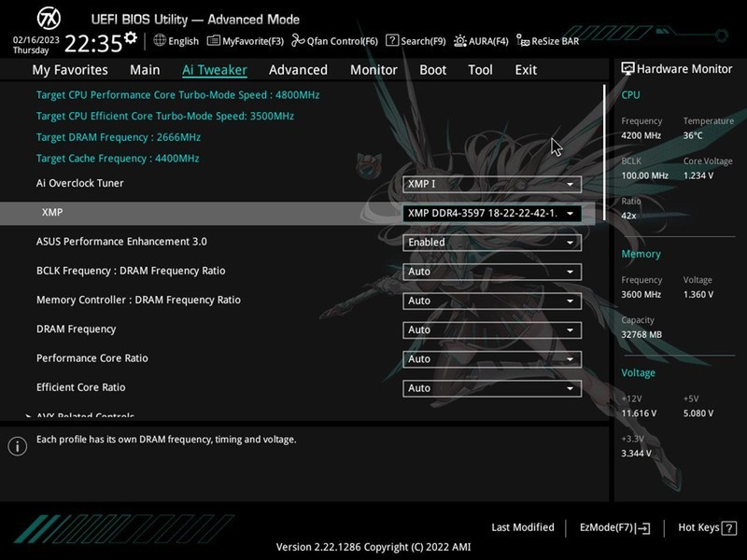Click the Hot Keys question mark icon
Viewport: 747px width, 560px height.
click(x=729, y=528)
